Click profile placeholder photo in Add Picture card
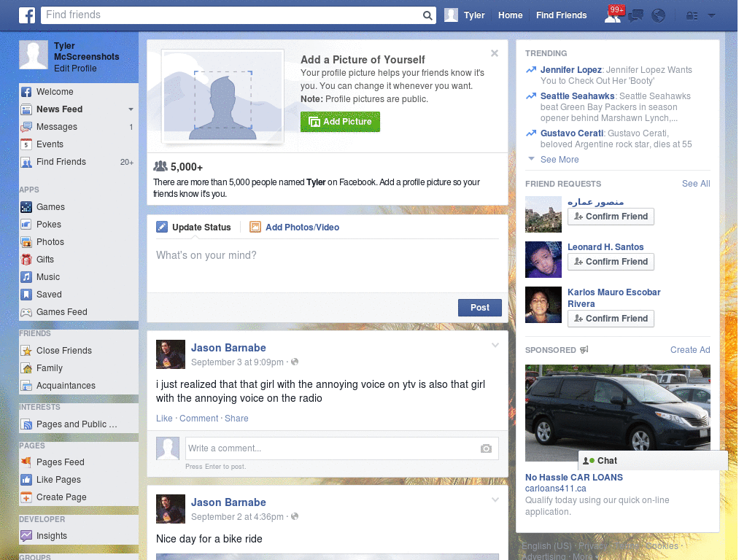Viewport: 747px width, 560px height. click(222, 97)
